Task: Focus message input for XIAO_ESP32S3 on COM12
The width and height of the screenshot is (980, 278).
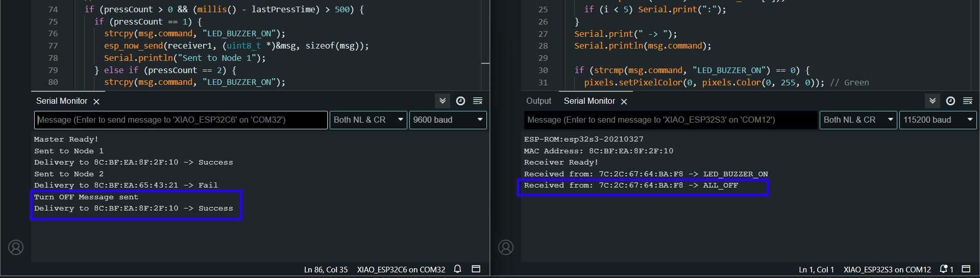Action: pyautogui.click(x=671, y=120)
